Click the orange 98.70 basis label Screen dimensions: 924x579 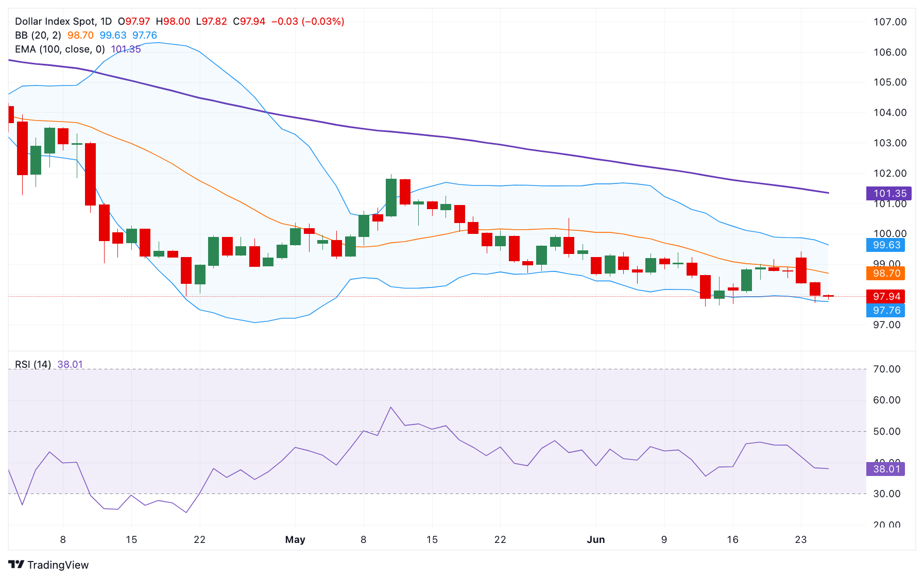(x=886, y=273)
